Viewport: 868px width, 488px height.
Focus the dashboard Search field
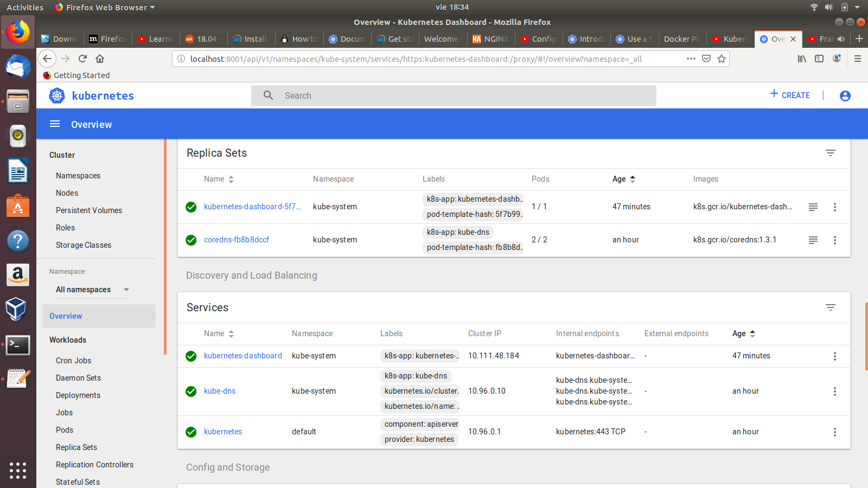pos(454,95)
